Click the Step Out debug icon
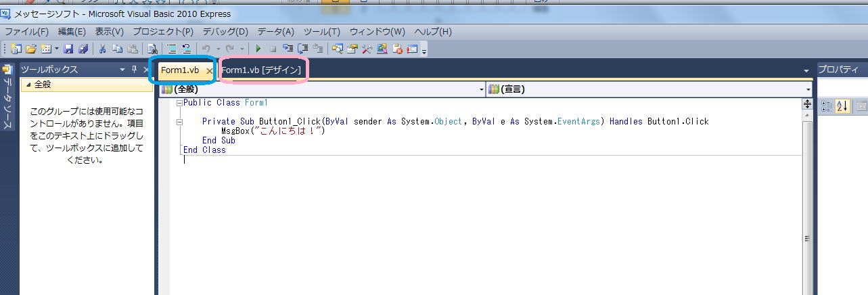 coord(317,49)
